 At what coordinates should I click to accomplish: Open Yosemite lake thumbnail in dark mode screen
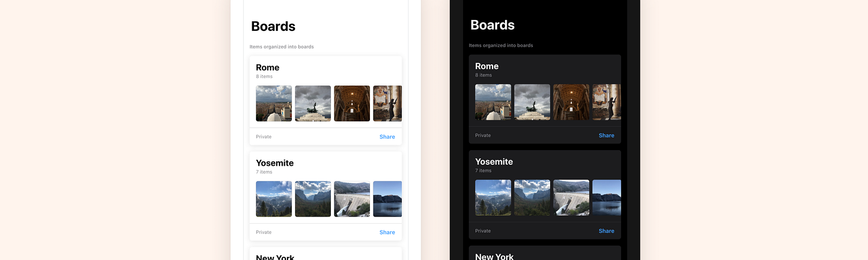click(x=607, y=198)
